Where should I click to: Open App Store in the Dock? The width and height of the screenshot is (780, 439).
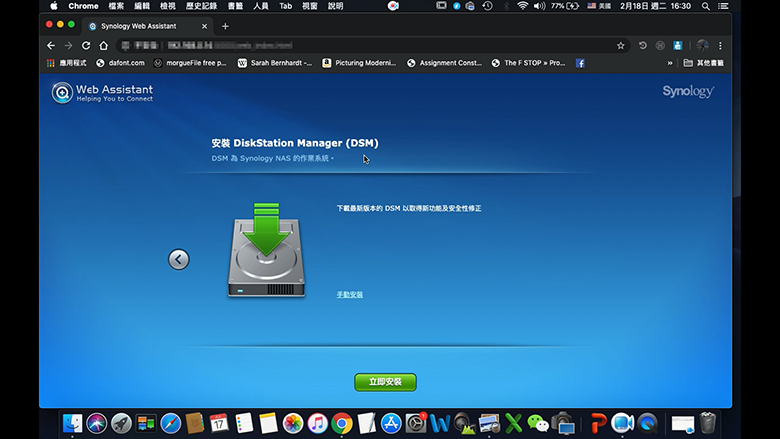(x=391, y=424)
